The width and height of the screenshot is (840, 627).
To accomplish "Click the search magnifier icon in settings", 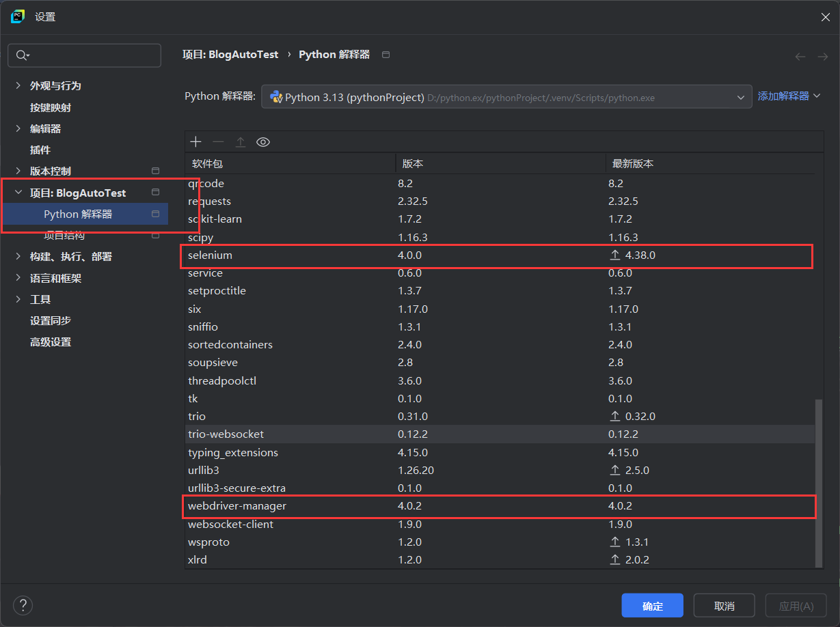I will [x=23, y=55].
